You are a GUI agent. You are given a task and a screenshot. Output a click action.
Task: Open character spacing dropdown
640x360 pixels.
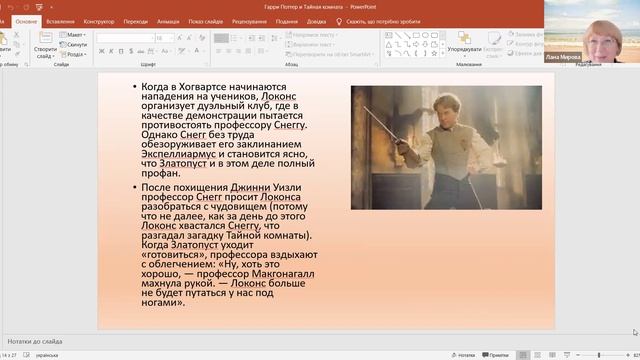pyautogui.click(x=152, y=51)
